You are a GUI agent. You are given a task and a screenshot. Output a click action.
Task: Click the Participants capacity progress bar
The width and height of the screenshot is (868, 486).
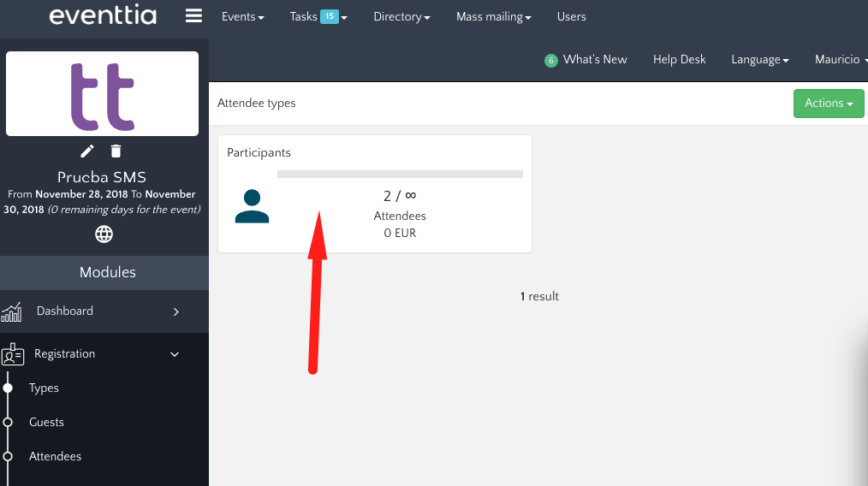(x=400, y=175)
